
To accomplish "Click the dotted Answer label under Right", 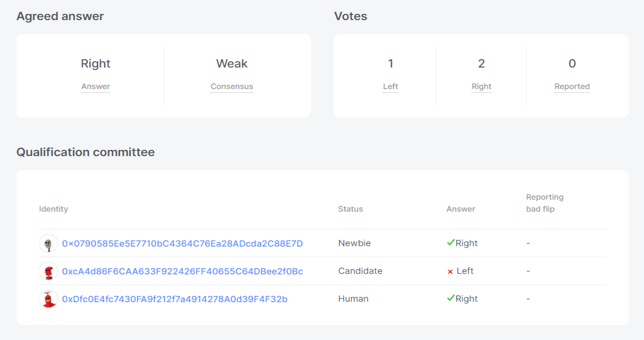I will pos(96,87).
